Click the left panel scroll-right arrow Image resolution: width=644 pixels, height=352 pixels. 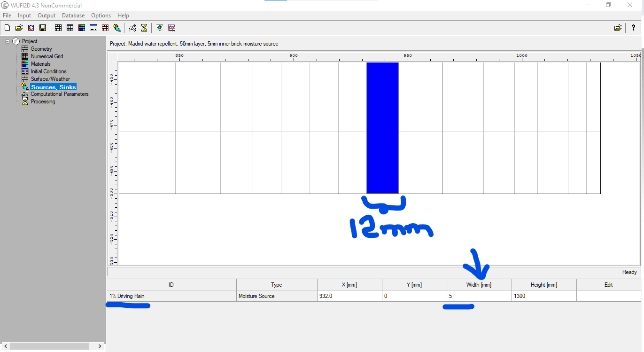pos(100,346)
